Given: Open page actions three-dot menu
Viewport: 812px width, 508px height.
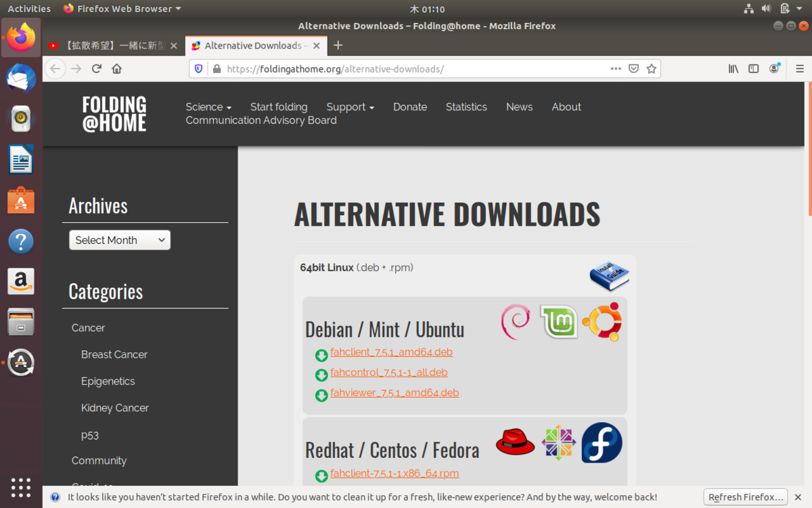Looking at the screenshot, I should [615, 68].
